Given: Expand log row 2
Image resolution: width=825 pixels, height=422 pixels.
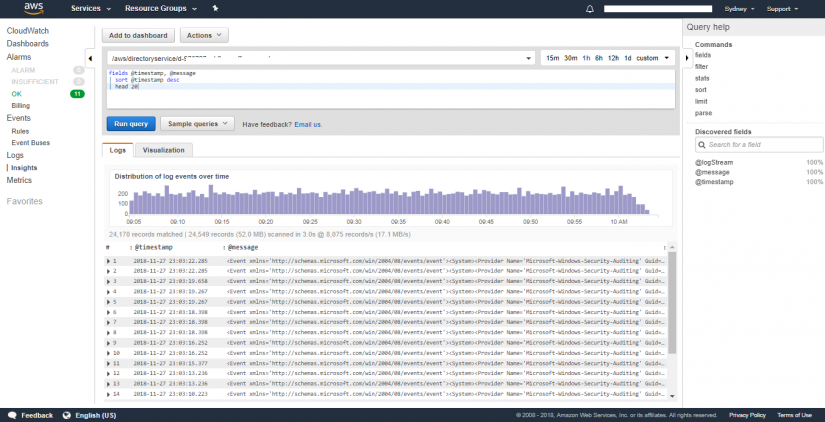Looking at the screenshot, I should point(109,271).
